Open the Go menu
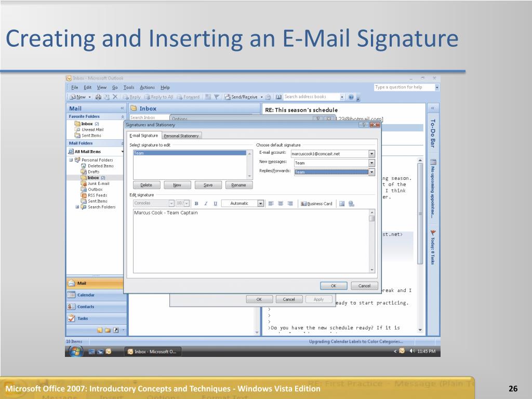Screen dimensions: 532x399 (115, 87)
